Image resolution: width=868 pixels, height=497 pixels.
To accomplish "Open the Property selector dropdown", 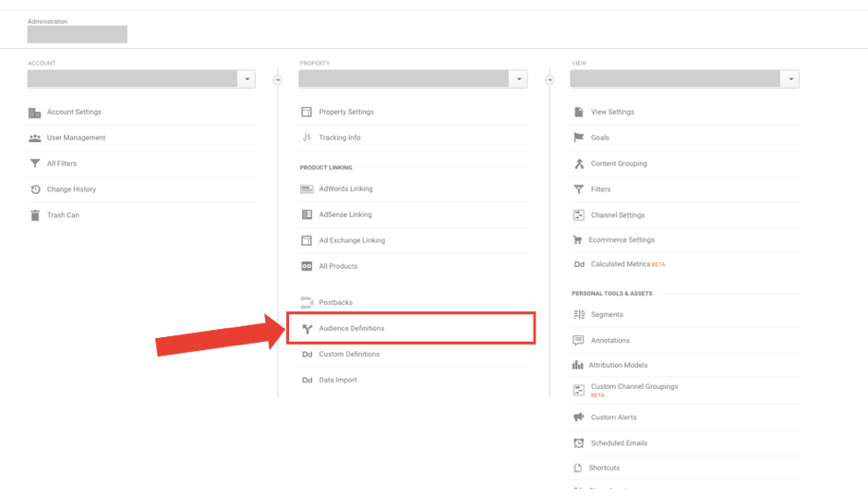I will click(x=519, y=79).
